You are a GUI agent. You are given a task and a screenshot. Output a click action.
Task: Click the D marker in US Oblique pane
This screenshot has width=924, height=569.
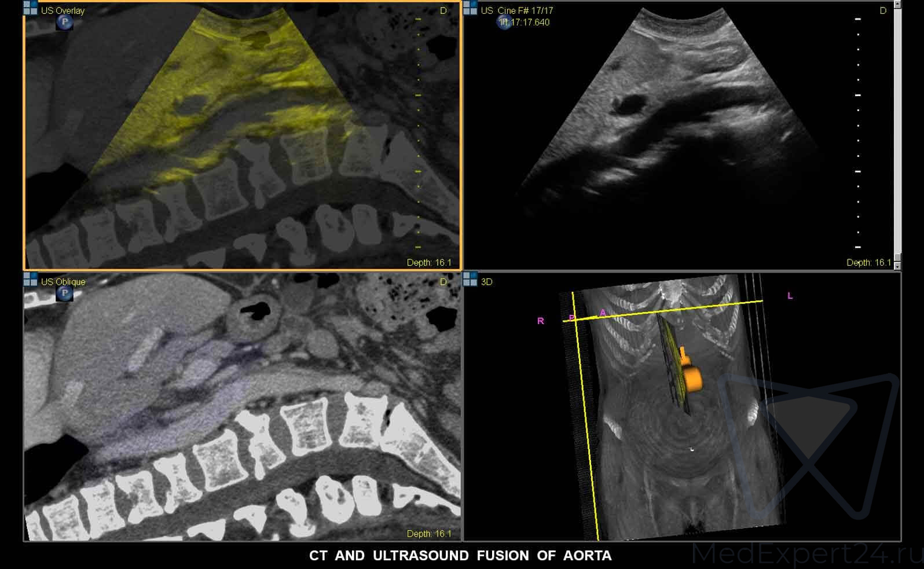tap(443, 282)
